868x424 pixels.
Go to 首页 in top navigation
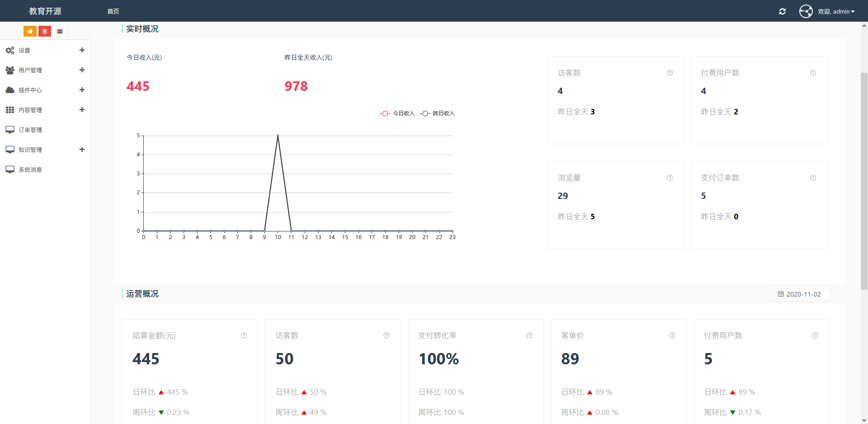(113, 11)
